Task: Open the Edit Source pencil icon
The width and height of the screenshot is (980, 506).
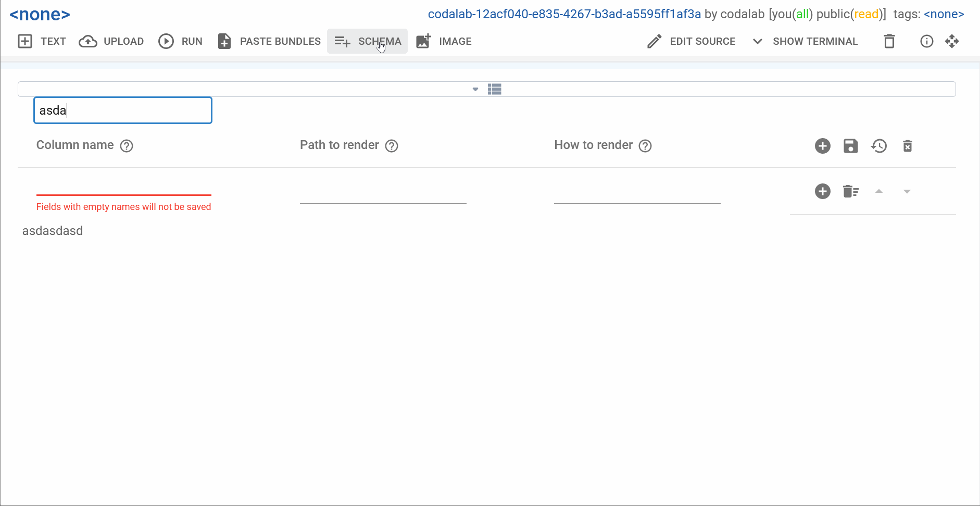Action: (654, 41)
